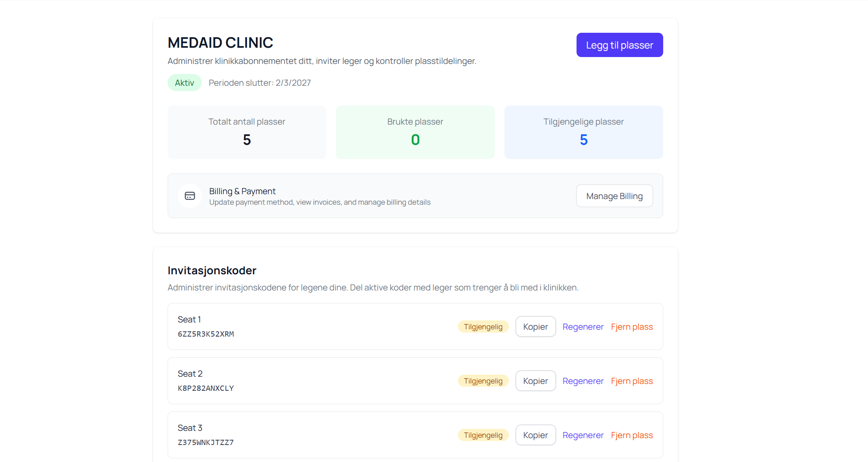Select the Totalt antall plasser stat card
The width and height of the screenshot is (868, 462).
click(247, 132)
